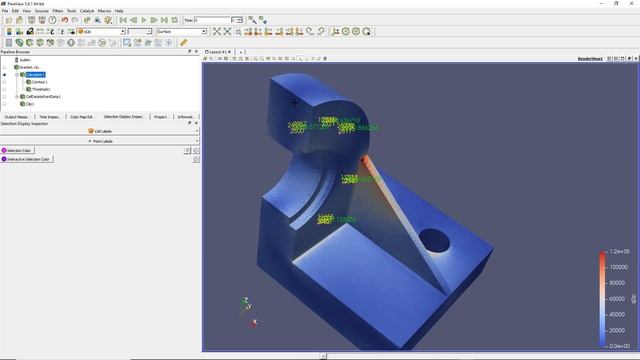Screen dimensions: 640x360
Task: Click Edit Color Map icon
Action: pyautogui.click(x=19, y=31)
